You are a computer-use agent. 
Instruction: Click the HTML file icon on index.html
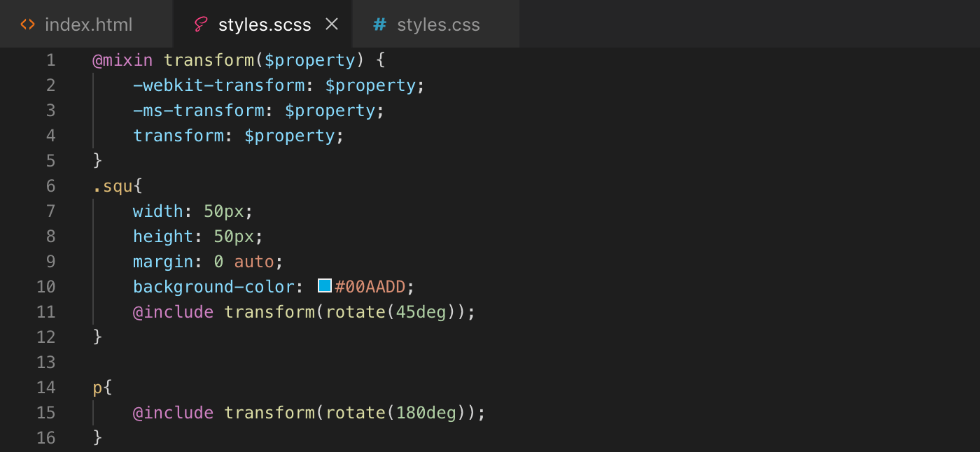click(27, 24)
